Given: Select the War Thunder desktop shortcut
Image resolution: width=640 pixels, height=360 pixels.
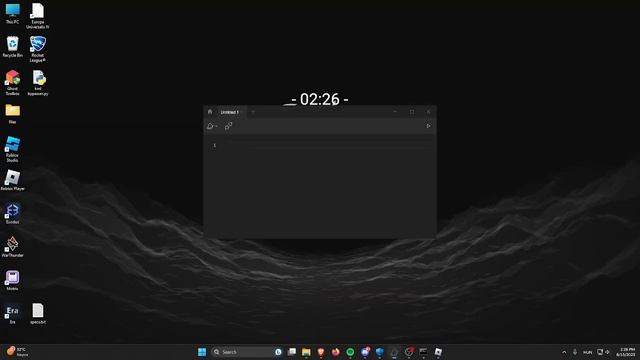Looking at the screenshot, I should (x=12, y=247).
